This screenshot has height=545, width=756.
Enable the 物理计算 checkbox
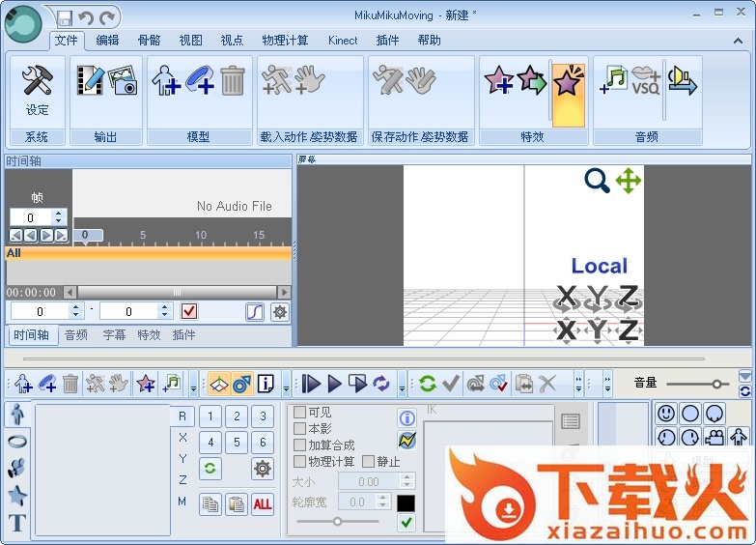click(300, 461)
